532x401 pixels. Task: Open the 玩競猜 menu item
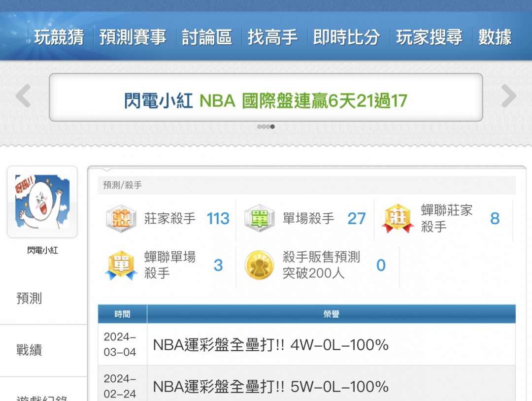click(x=59, y=37)
